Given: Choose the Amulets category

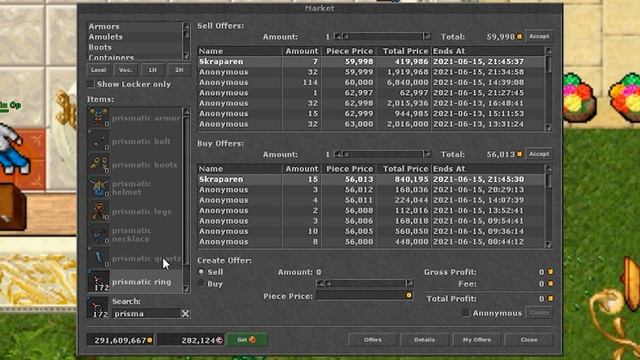Looking at the screenshot, I should point(135,37).
